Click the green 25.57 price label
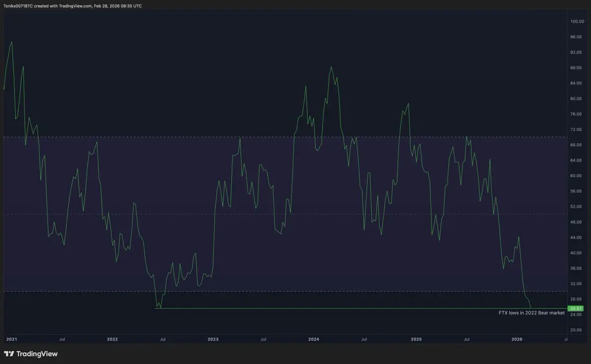This screenshot has width=591, height=364. coord(576,308)
